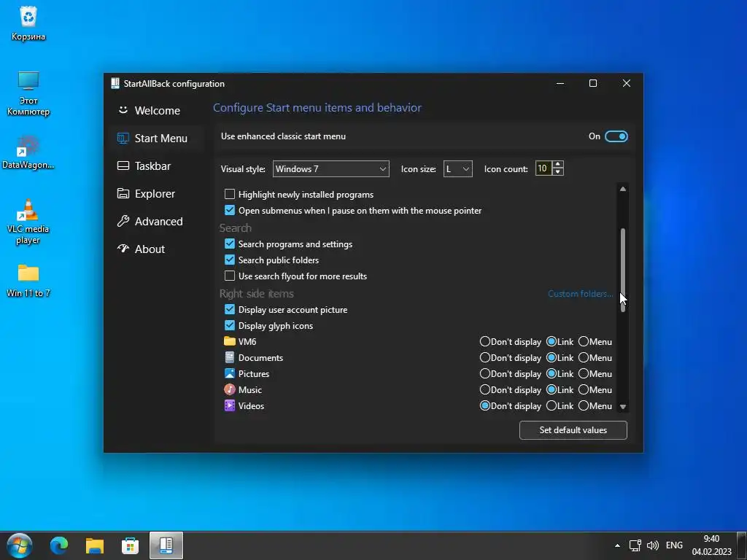
Task: Switch to the Start Menu page
Action: (x=158, y=138)
